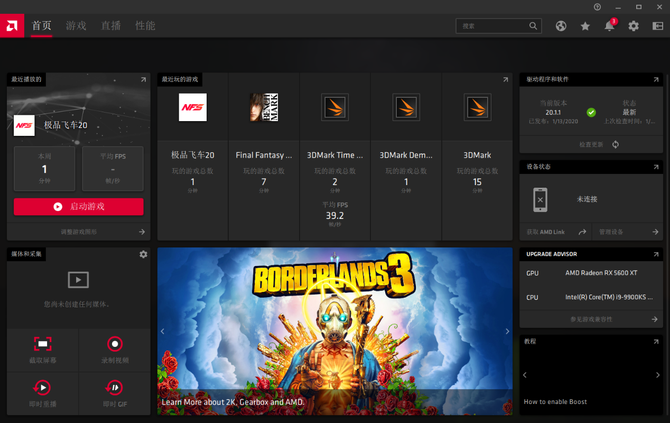Click the disconnected phone device icon
670x423 pixels.
point(540,200)
